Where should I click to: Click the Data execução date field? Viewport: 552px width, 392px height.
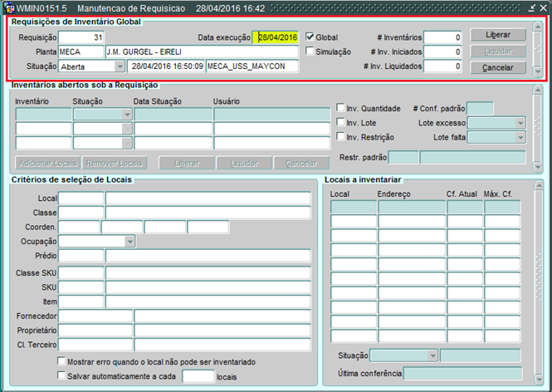coord(275,37)
